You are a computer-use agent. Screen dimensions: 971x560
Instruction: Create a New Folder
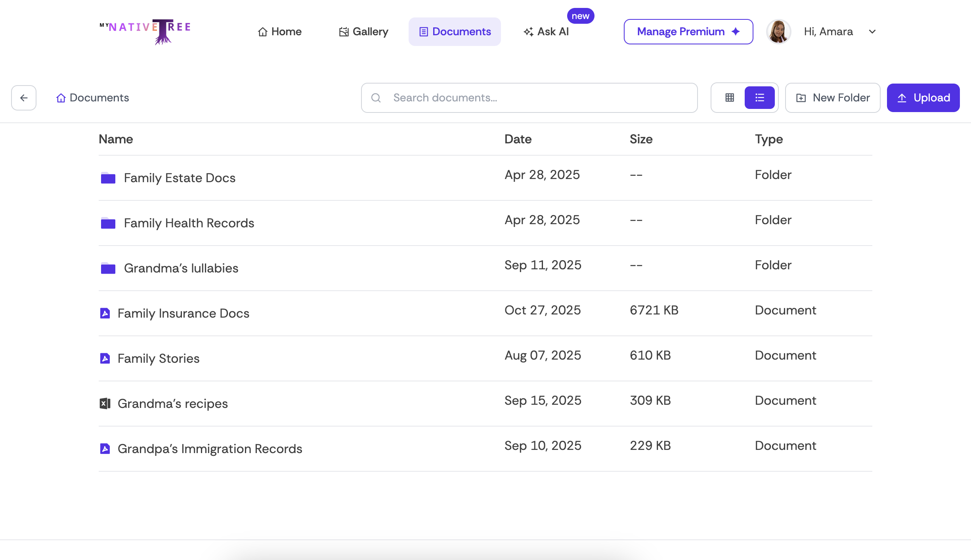(x=833, y=98)
